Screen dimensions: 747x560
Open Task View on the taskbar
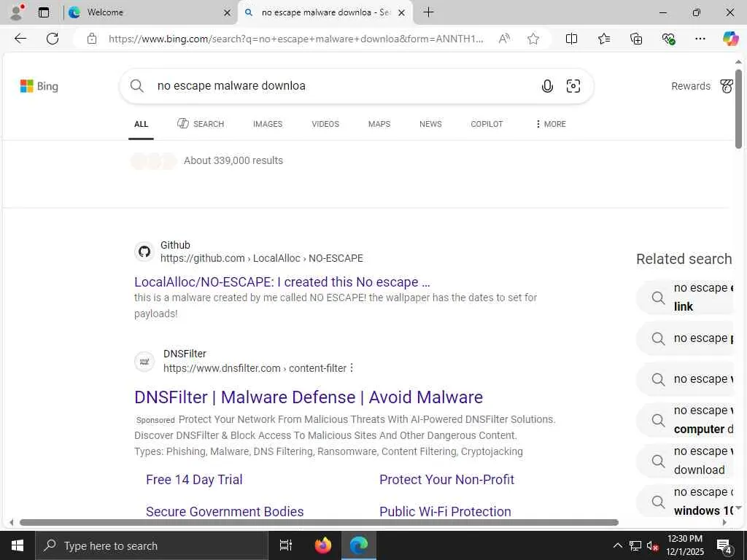286,545
